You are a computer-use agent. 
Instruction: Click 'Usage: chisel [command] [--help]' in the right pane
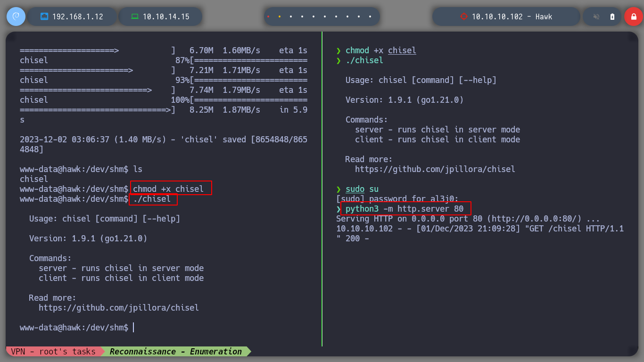421,80
